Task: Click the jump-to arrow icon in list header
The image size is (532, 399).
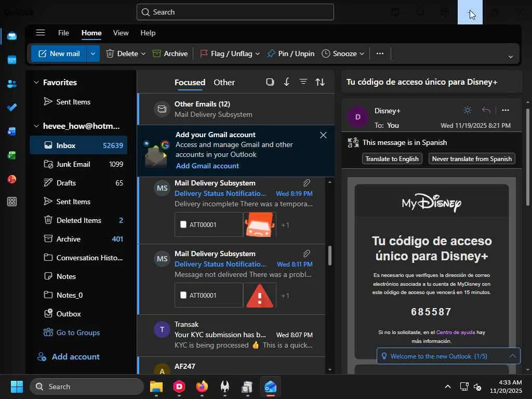Action: [x=287, y=82]
